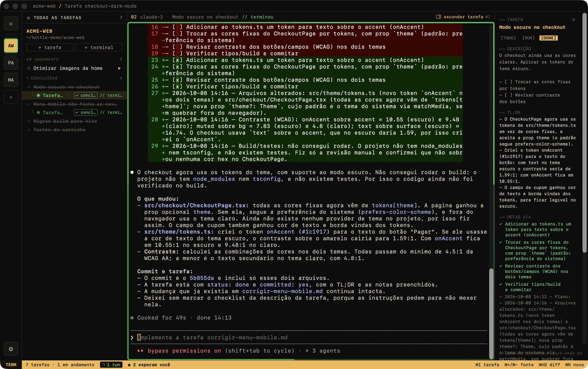Click list icon beside TODAS AS TAREFAS
Image resolution: width=588 pixels, height=369 pixels.
28,18
